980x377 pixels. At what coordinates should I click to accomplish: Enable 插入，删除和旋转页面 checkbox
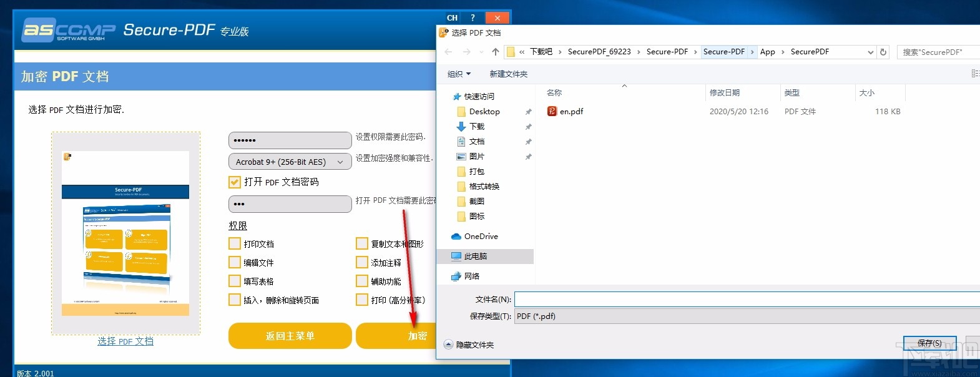click(x=235, y=300)
